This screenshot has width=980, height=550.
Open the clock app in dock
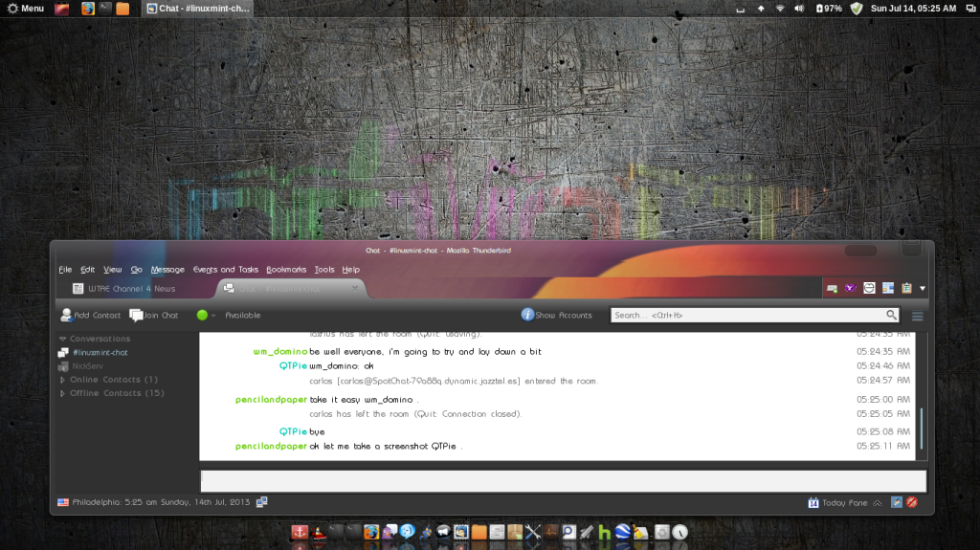point(680,532)
